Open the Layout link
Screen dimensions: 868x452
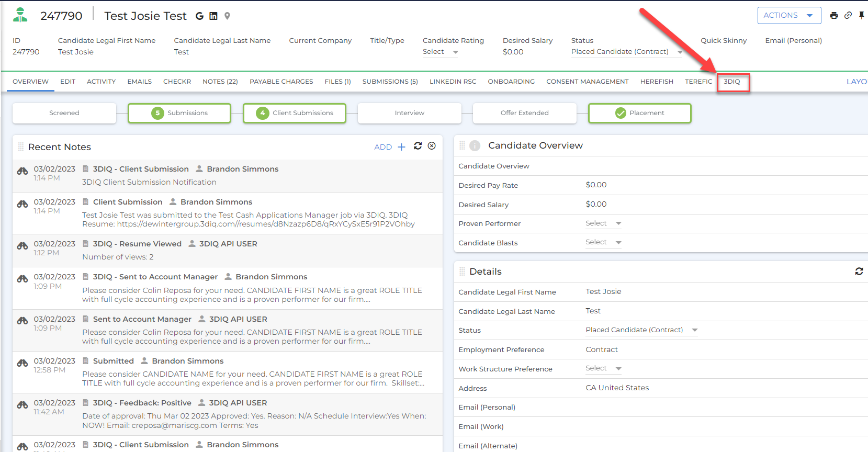coord(857,82)
